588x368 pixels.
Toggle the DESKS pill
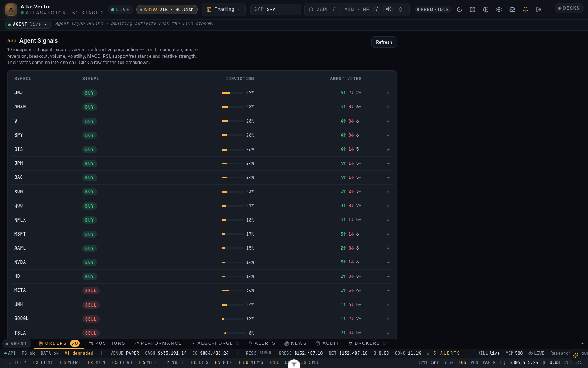pyautogui.click(x=569, y=8)
